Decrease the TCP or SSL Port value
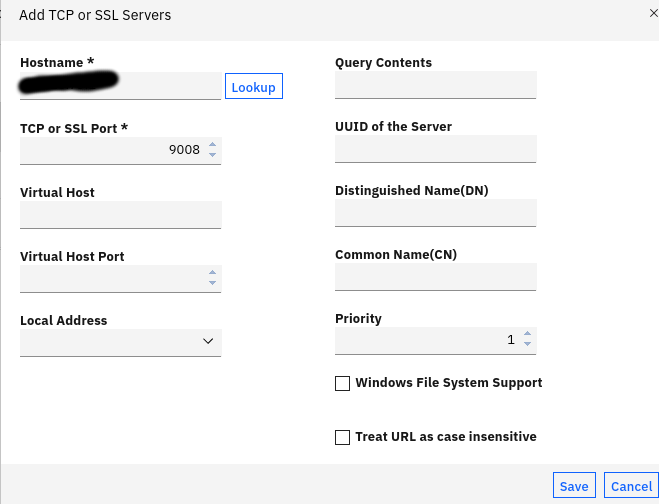The width and height of the screenshot is (659, 504). click(212, 155)
